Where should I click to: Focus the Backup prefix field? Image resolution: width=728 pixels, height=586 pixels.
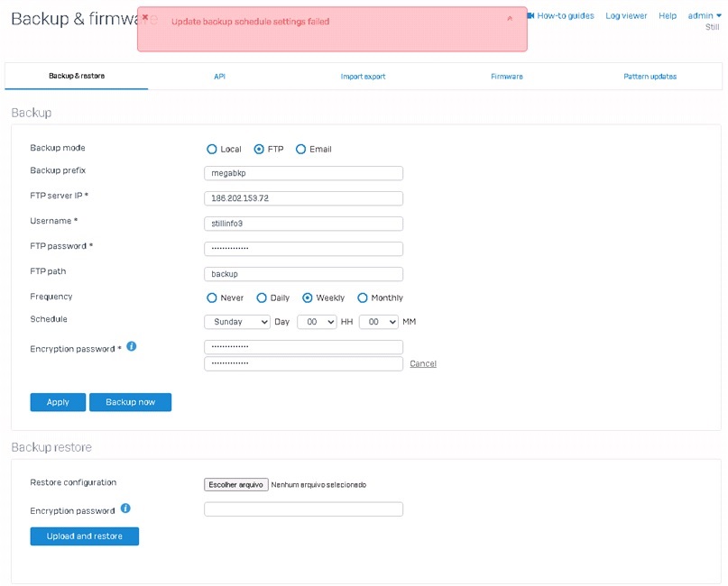click(x=304, y=173)
